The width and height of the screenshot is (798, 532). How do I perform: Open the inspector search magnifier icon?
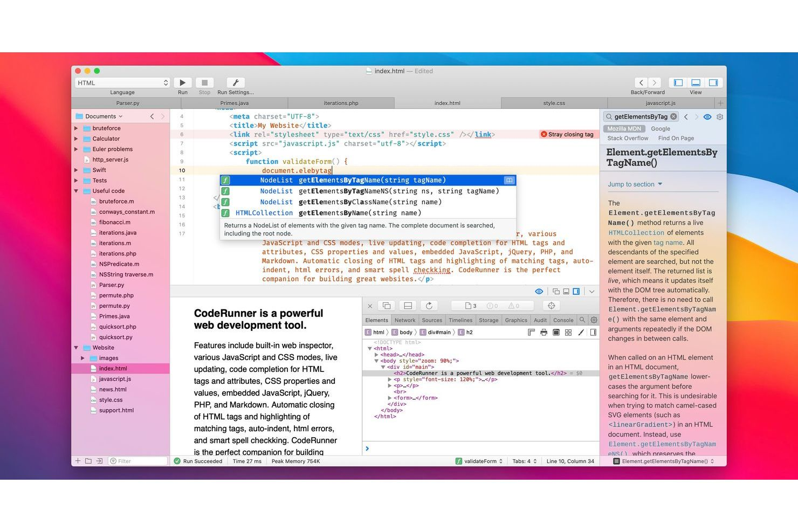tap(582, 320)
